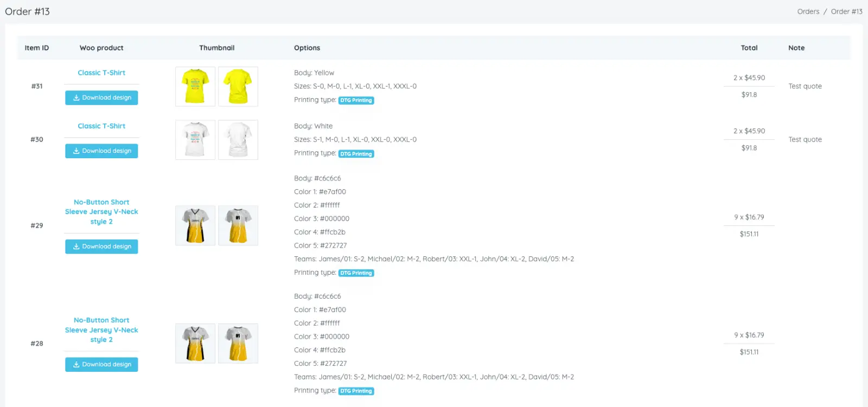
Task: Open item #29 jersey front thumbnail
Action: point(195,225)
